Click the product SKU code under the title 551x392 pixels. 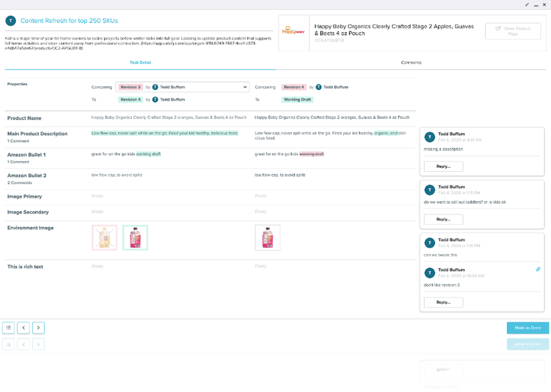click(329, 40)
